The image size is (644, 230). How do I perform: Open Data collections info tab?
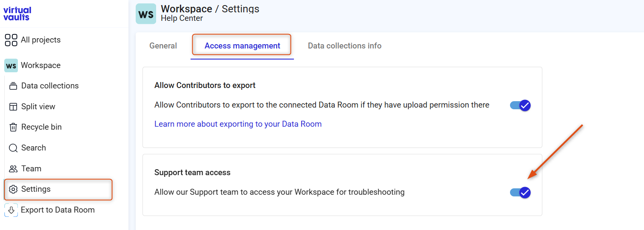345,46
